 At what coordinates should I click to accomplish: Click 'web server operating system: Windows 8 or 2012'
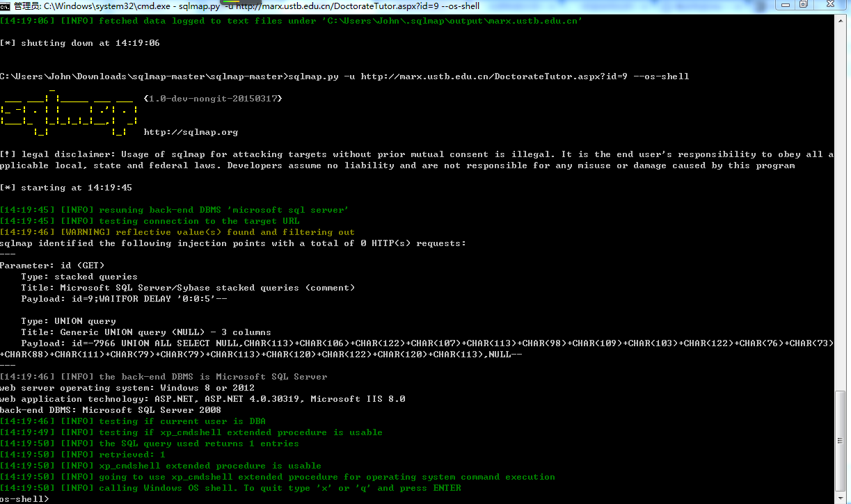[127, 388]
